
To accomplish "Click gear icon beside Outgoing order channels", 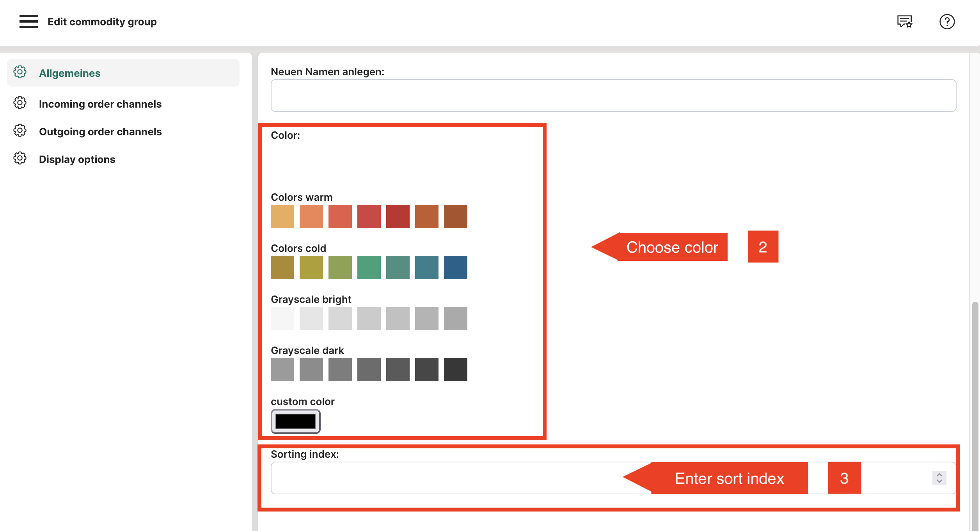I will coord(20,131).
